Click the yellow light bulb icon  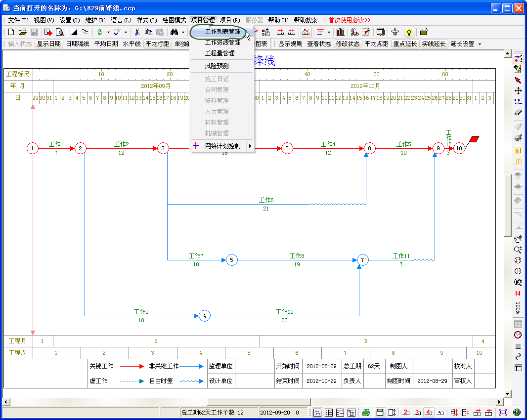pyautogui.click(x=409, y=32)
